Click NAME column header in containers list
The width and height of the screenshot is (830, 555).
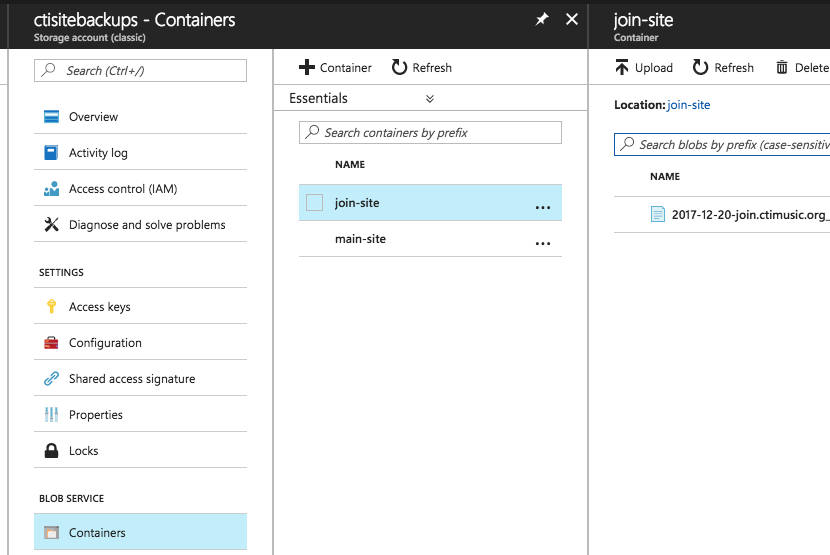pyautogui.click(x=350, y=165)
